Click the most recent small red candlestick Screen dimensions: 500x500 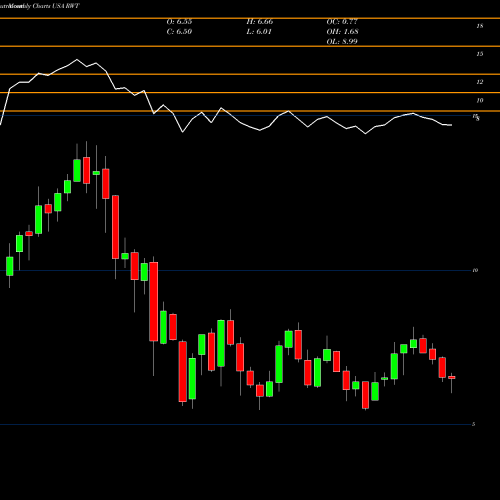(452, 378)
